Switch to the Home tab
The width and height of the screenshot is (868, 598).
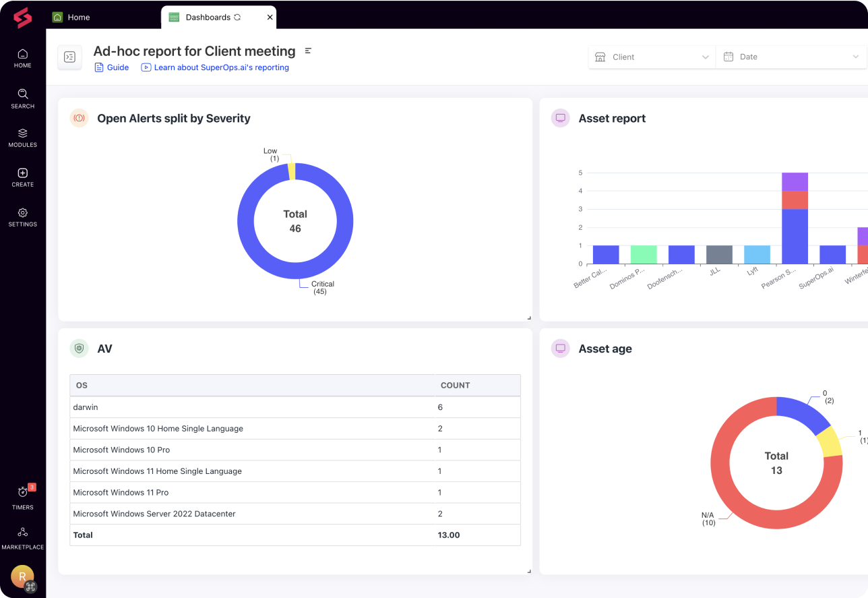[x=71, y=17]
